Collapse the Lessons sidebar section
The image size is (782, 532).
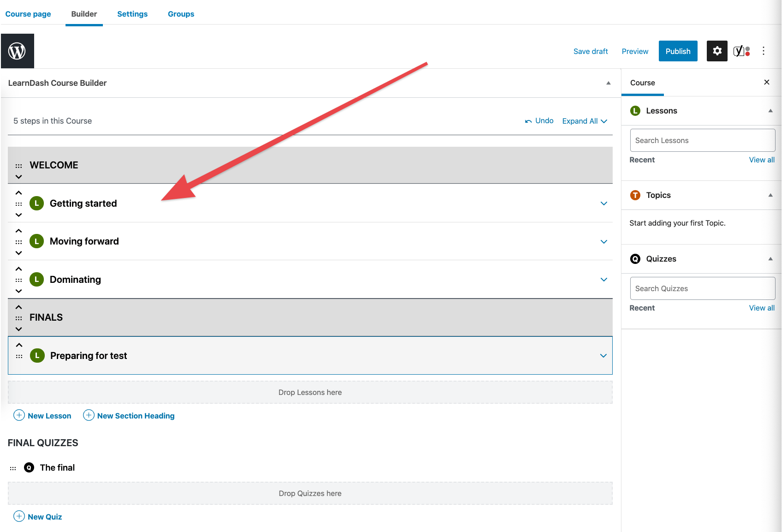pos(770,111)
